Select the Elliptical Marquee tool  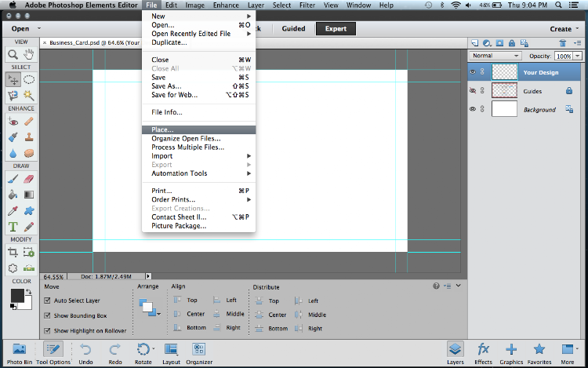click(x=29, y=79)
